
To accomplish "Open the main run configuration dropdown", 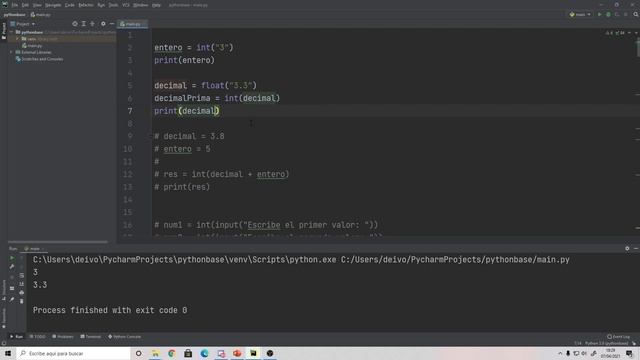I will pos(580,15).
